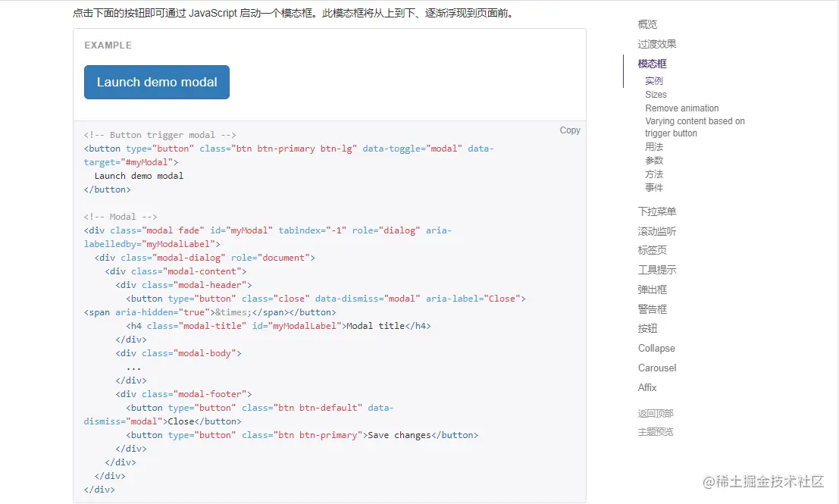This screenshot has height=504, width=839.
Task: Jump to 实例 subsection
Action: click(x=654, y=81)
